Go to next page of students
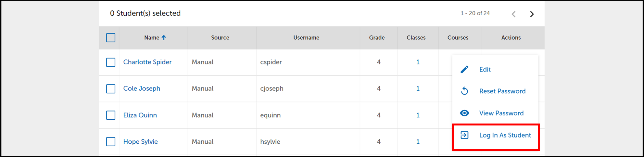The image size is (644, 157). coord(532,14)
